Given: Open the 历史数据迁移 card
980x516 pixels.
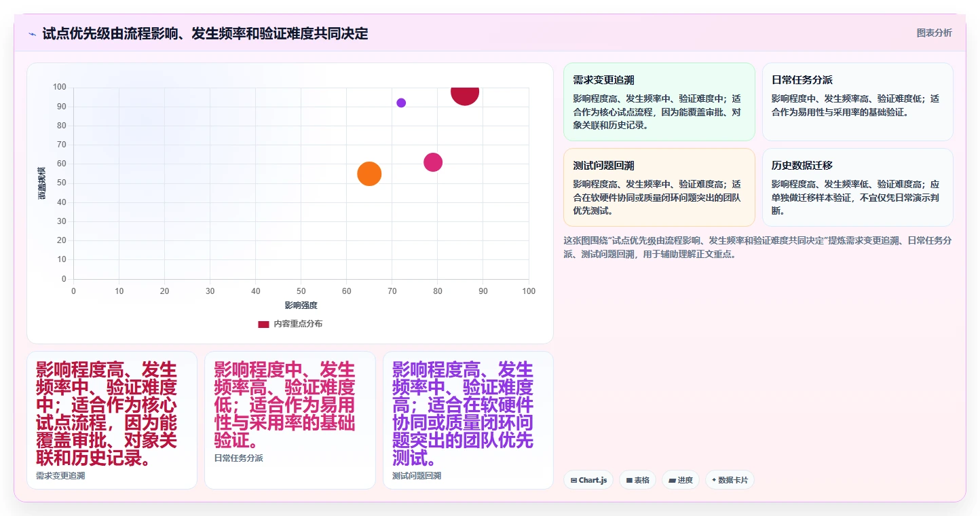Looking at the screenshot, I should pyautogui.click(x=858, y=187).
